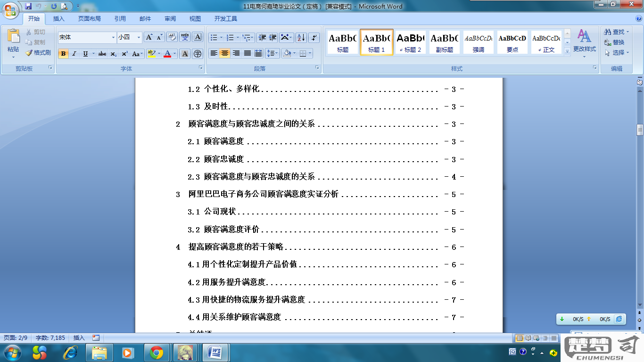Align text left
Viewport: 644px width, 362px height.
(214, 53)
